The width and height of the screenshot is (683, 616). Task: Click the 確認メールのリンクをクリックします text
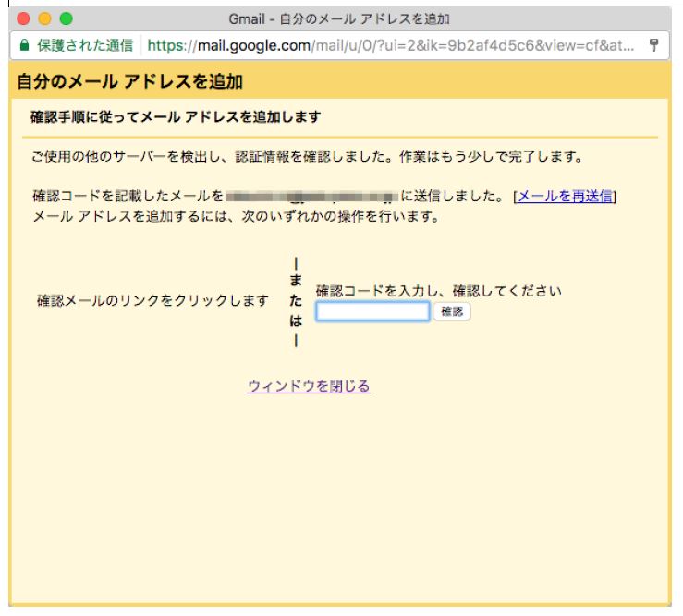click(x=152, y=301)
